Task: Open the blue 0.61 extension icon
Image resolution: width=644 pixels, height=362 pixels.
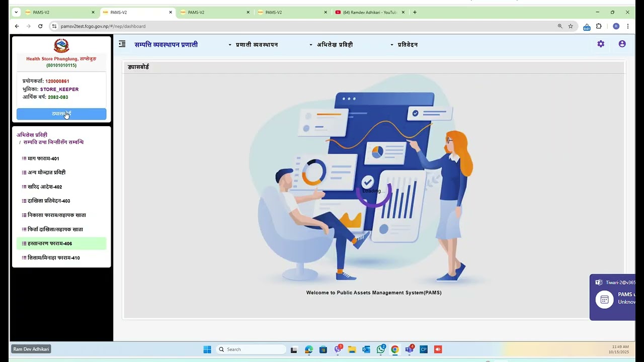Action: (x=587, y=27)
